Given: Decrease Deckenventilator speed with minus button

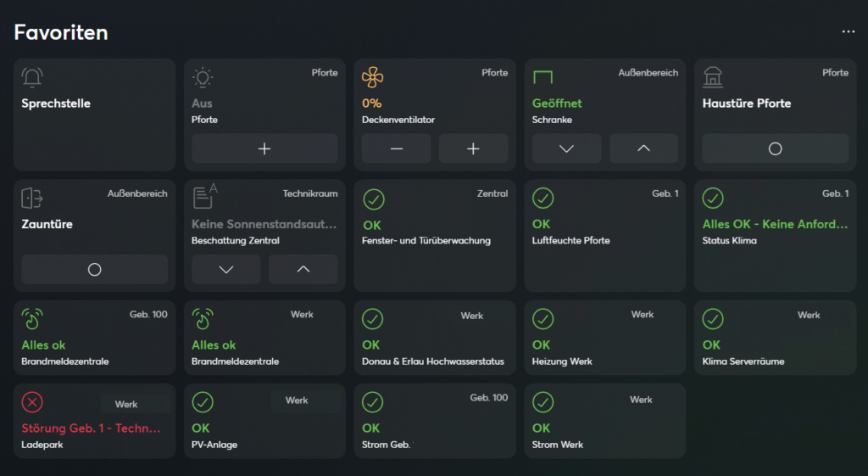Looking at the screenshot, I should [x=397, y=148].
